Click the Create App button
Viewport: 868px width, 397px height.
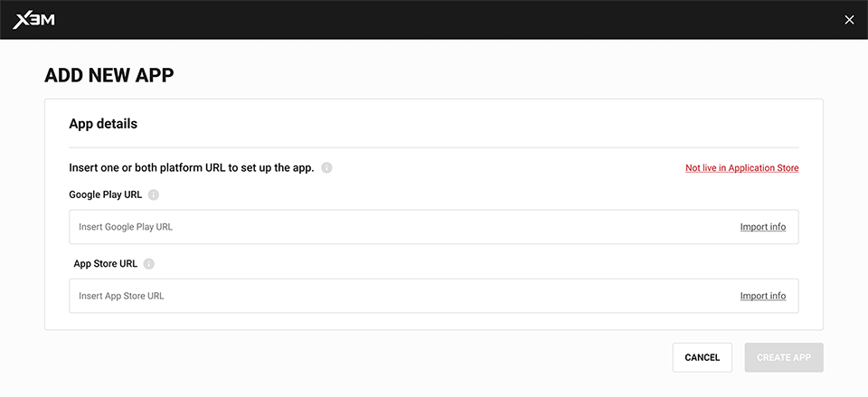pos(784,358)
